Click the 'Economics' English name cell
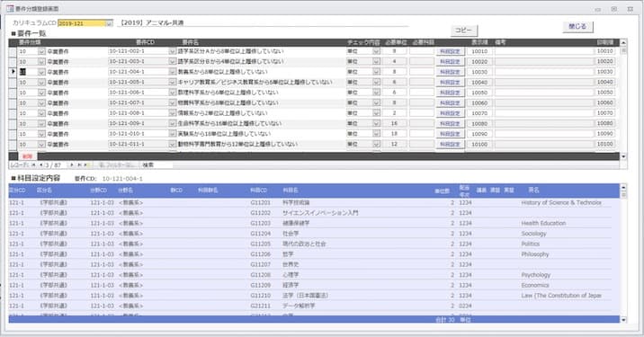This screenshot has height=337, width=644. click(x=535, y=285)
